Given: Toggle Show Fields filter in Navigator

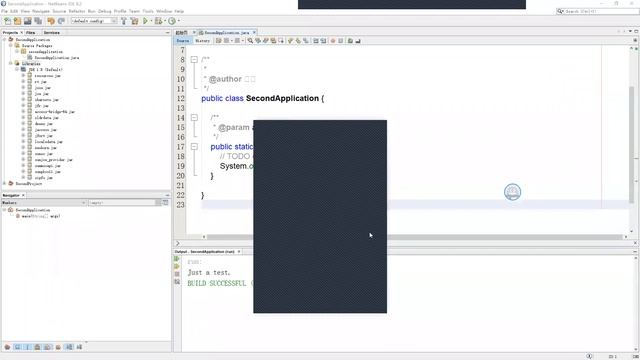Looking at the screenshot, I should coord(18,347).
